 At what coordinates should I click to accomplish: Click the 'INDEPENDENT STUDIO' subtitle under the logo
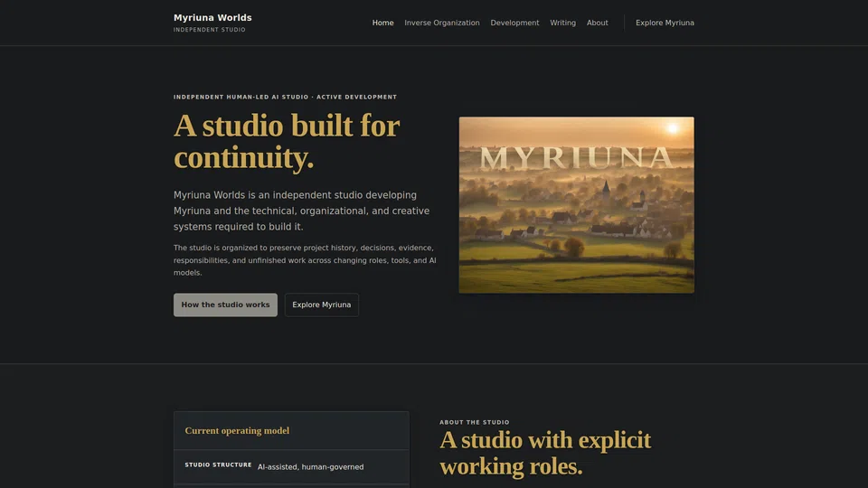[x=209, y=30]
